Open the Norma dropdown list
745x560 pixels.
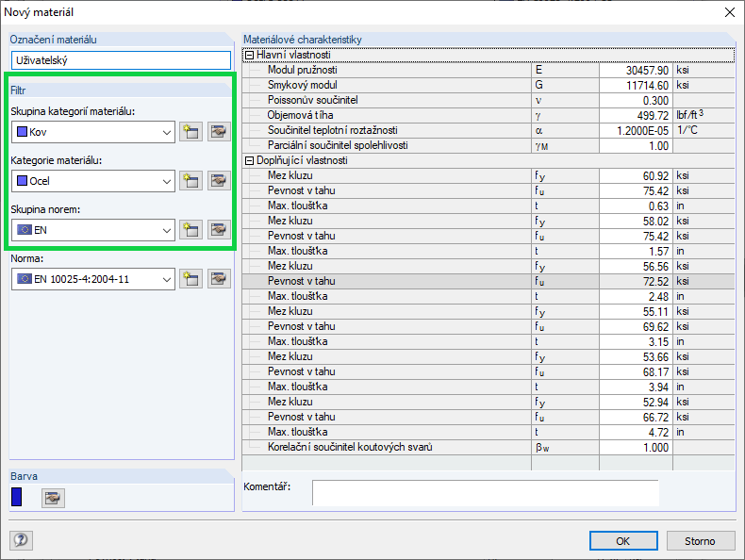tap(167, 278)
